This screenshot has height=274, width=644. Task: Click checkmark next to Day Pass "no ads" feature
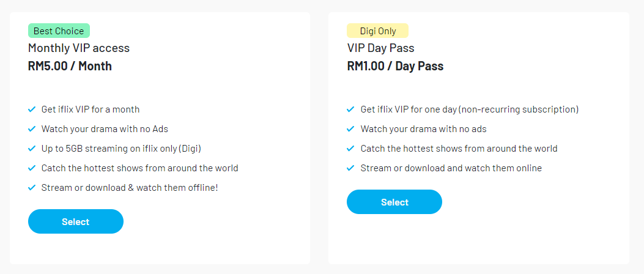(350, 129)
